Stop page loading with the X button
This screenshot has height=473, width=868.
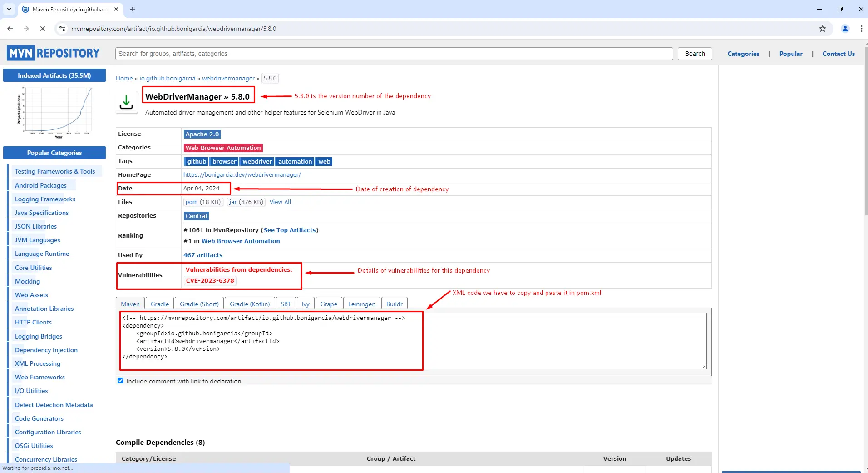(x=43, y=29)
